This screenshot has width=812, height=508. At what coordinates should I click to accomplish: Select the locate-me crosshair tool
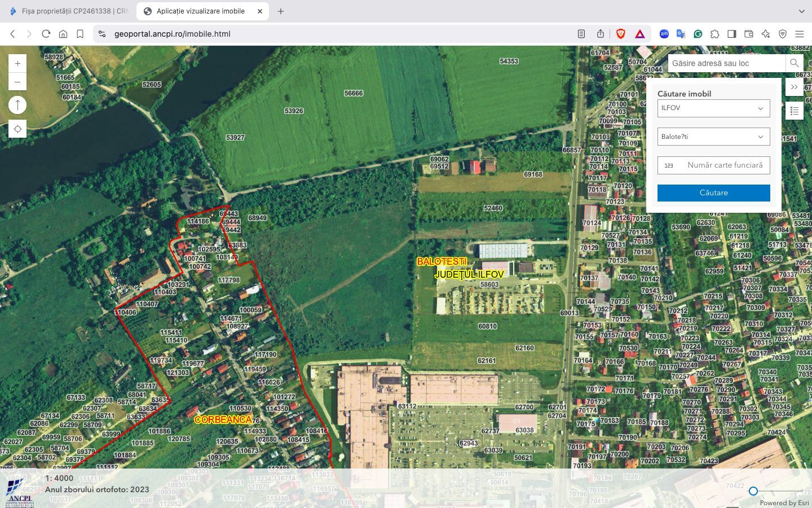[x=17, y=129]
